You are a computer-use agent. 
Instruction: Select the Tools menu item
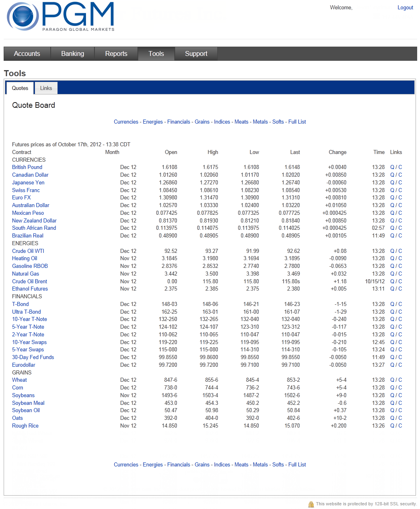click(x=156, y=53)
